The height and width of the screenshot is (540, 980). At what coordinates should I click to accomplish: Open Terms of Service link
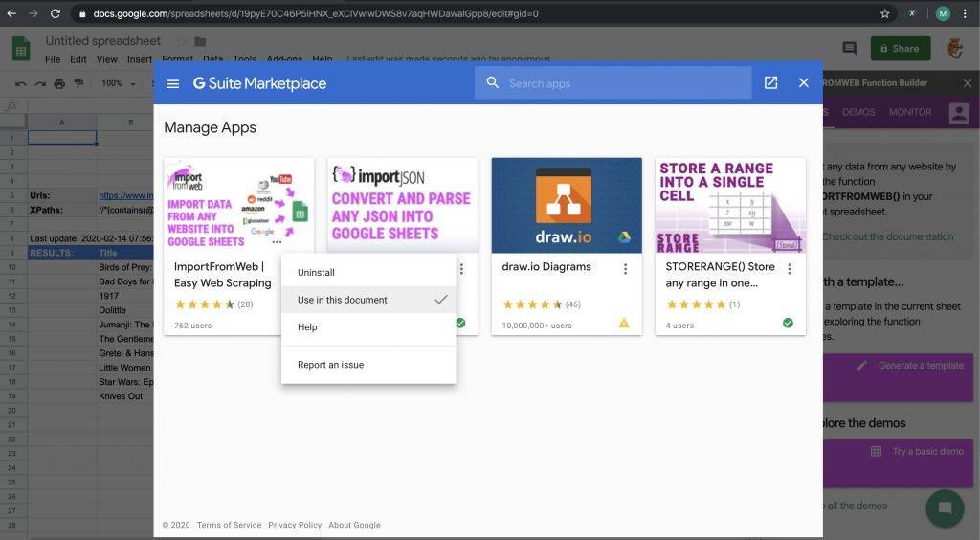229,525
